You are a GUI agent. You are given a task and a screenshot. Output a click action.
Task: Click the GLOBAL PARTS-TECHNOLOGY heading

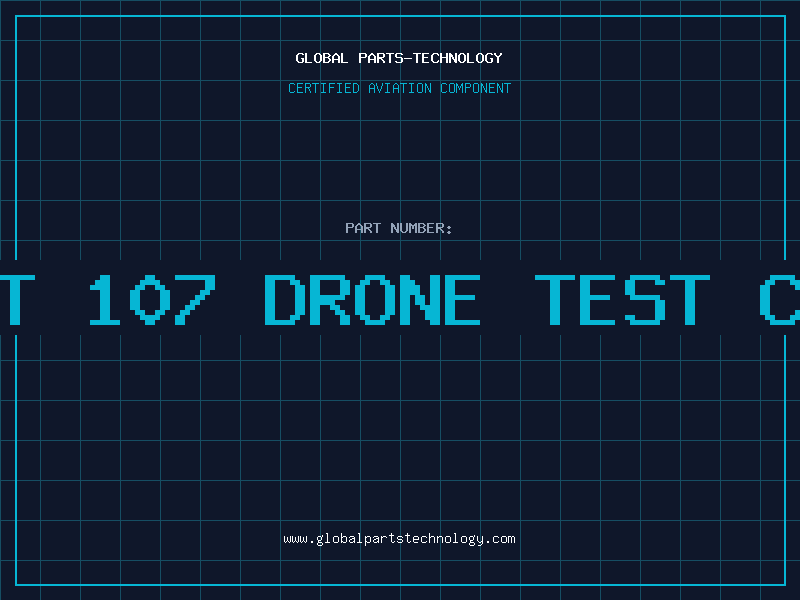pyautogui.click(x=399, y=58)
